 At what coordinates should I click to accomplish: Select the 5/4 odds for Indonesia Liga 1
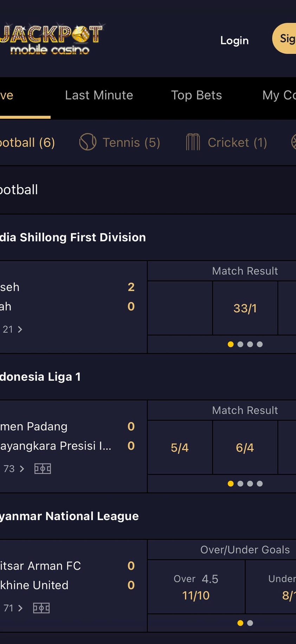pyautogui.click(x=180, y=448)
